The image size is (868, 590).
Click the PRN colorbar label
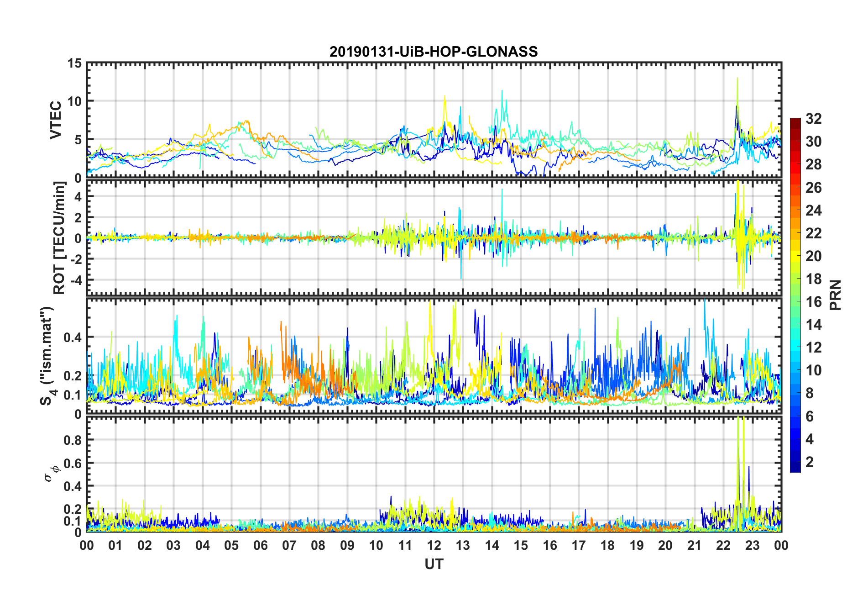(x=835, y=295)
